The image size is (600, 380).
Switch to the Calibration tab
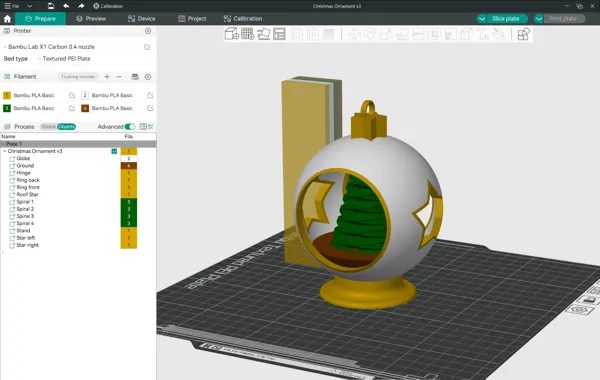pyautogui.click(x=243, y=18)
